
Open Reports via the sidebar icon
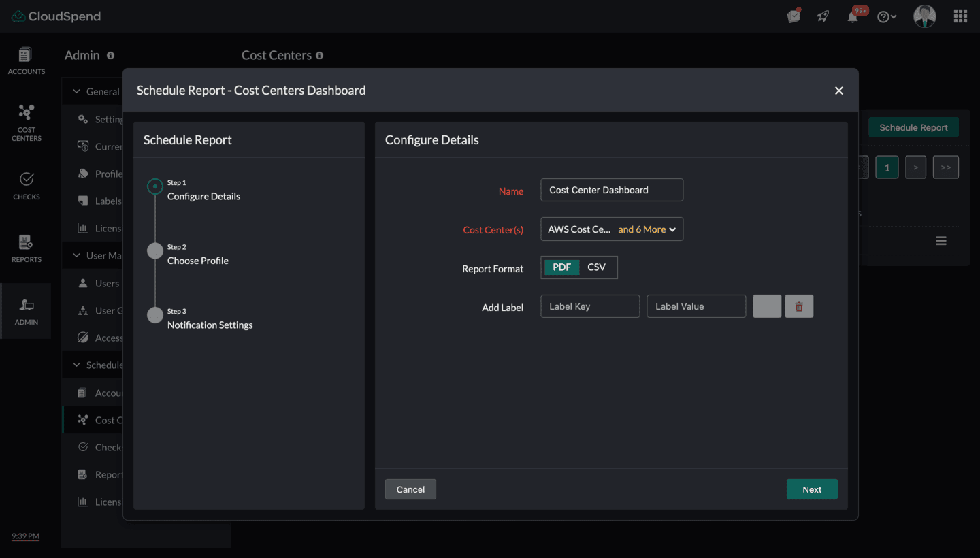pyautogui.click(x=26, y=247)
